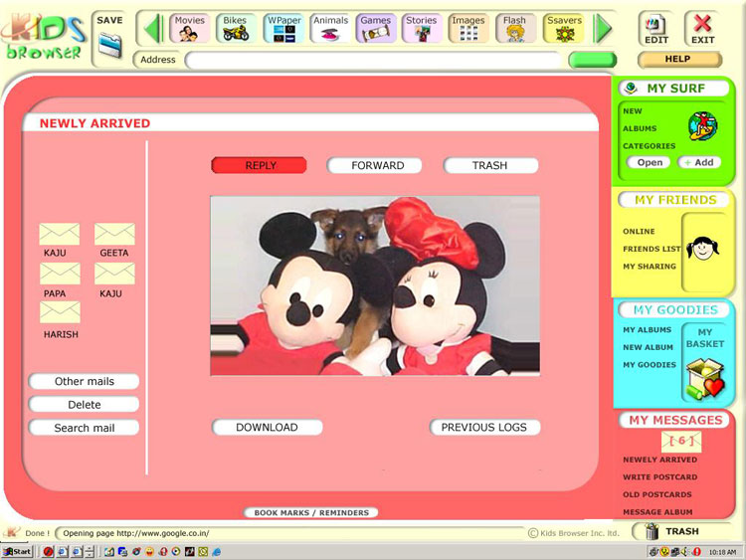
Task: Expand Book Marks / Reminders panel
Action: (x=311, y=513)
